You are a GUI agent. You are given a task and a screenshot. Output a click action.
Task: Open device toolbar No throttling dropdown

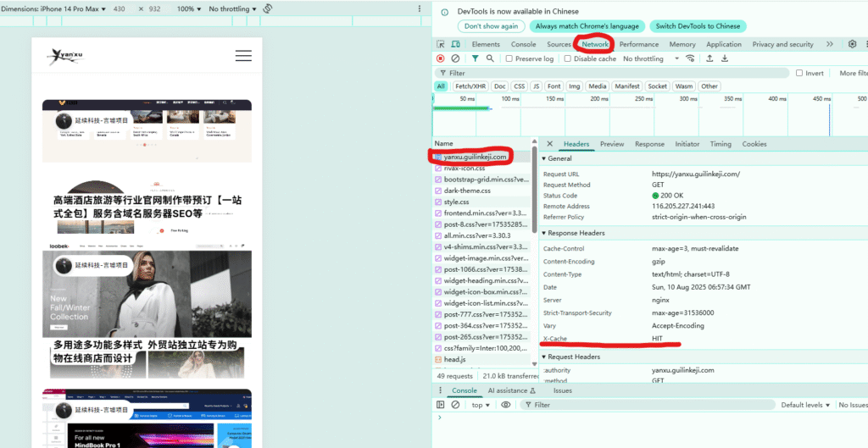pyautogui.click(x=232, y=8)
